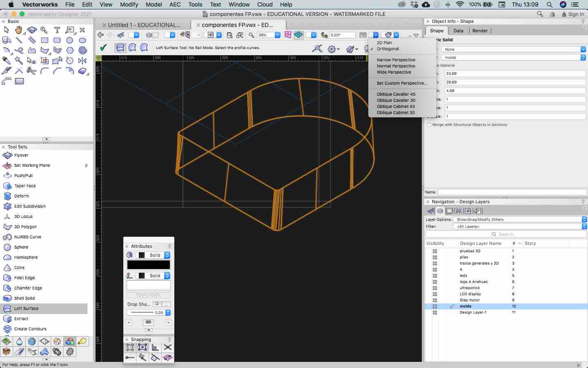Click the black fill color swatch
The image size is (588, 368).
[x=149, y=265]
